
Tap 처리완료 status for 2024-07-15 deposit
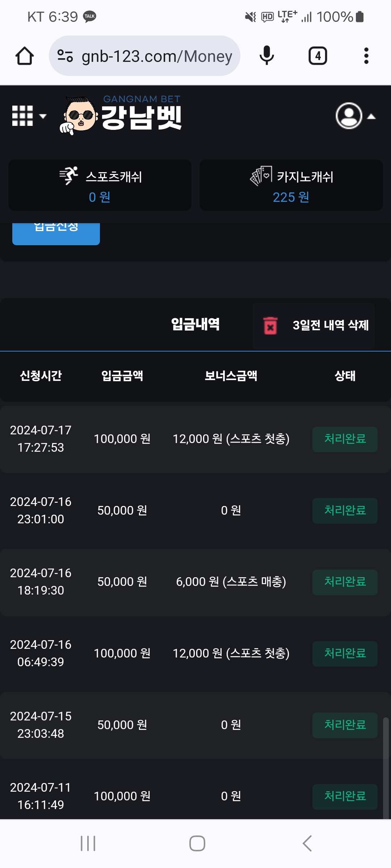click(x=345, y=725)
